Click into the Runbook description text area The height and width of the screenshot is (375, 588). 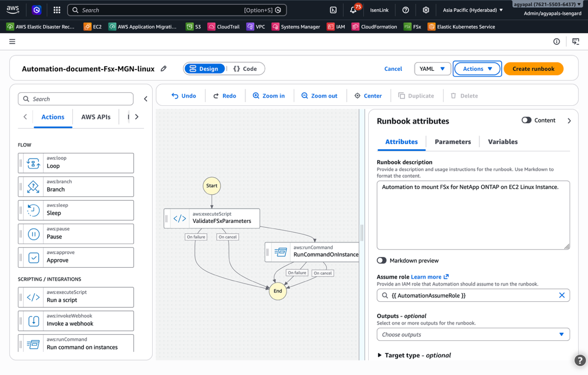click(473, 215)
